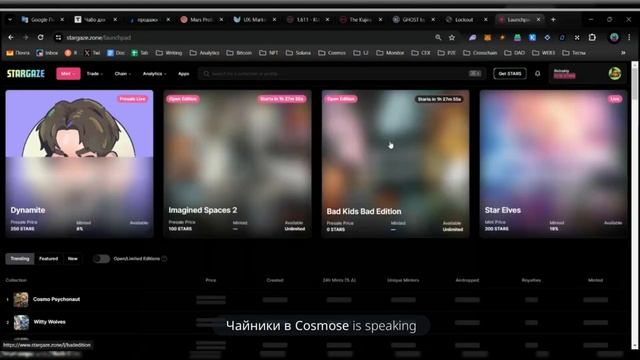The width and height of the screenshot is (640, 360).
Task: Show more bookmarks with the chevron
Action: pos(623,53)
